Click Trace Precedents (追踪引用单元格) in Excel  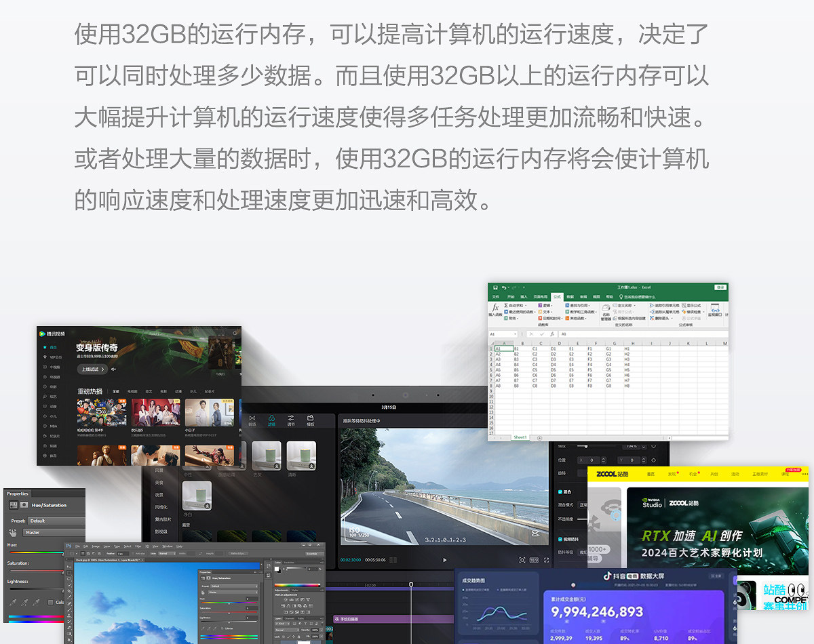tap(665, 305)
